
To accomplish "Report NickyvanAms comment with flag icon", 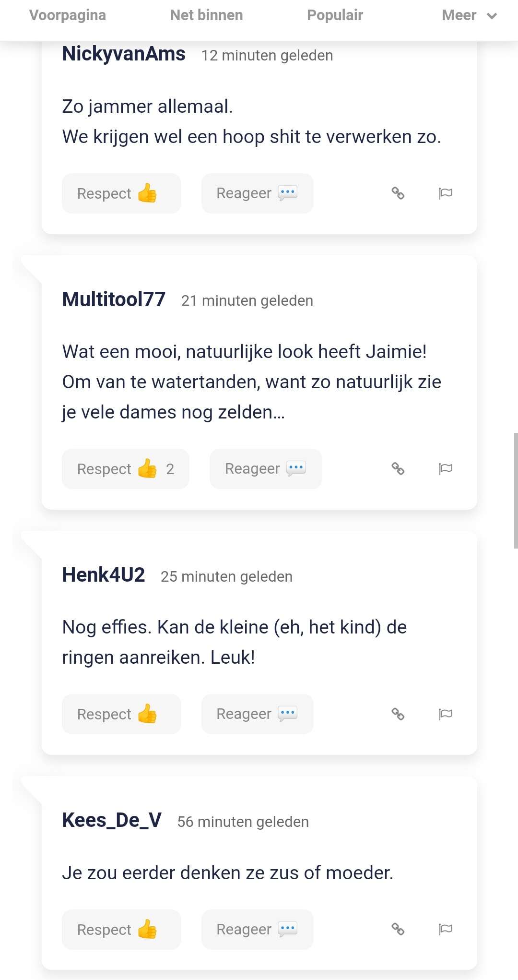I will click(x=446, y=193).
